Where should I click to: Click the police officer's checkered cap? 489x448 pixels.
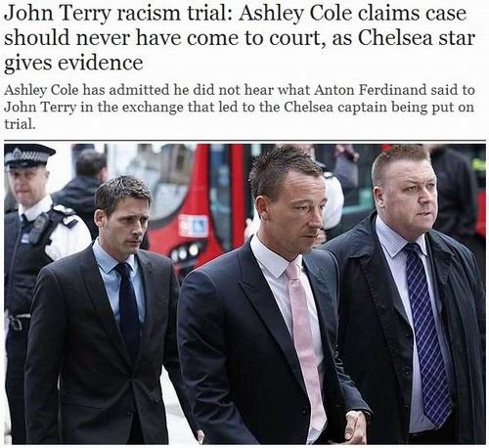(28, 157)
